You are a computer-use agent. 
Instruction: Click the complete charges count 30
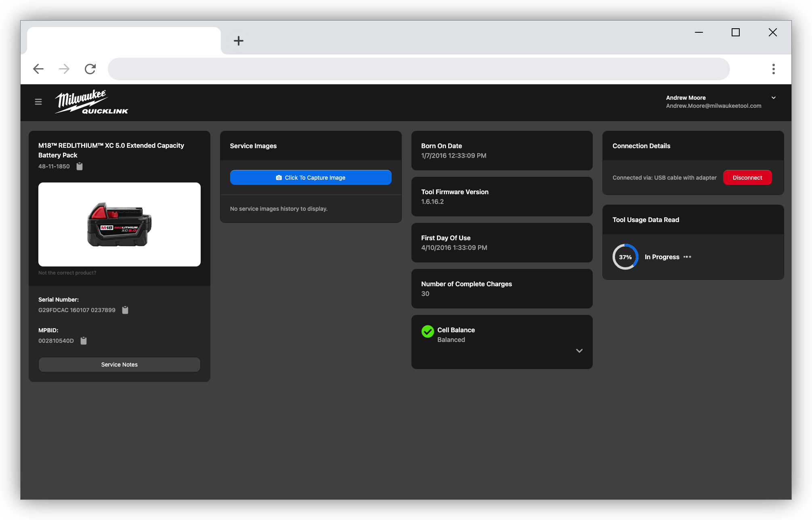[425, 294]
